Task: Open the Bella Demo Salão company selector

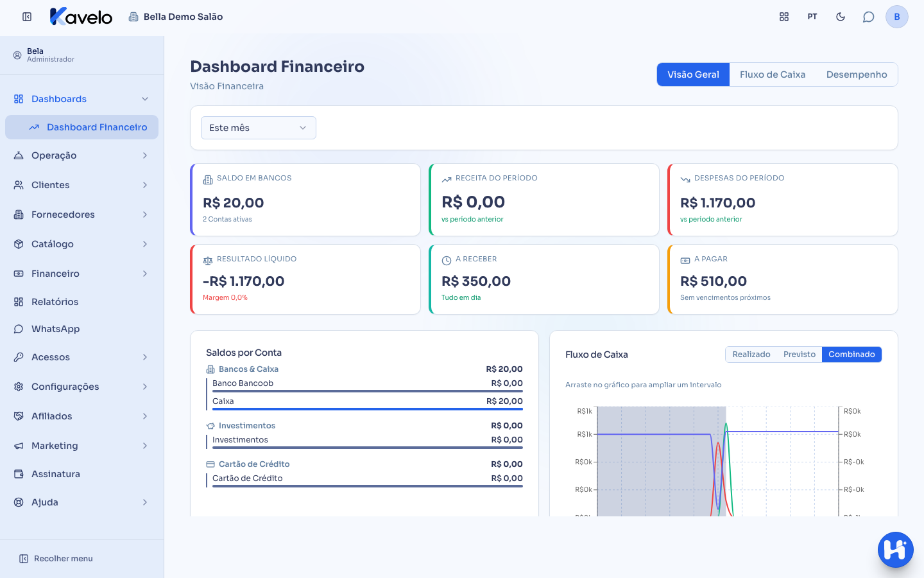Action: pos(176,17)
